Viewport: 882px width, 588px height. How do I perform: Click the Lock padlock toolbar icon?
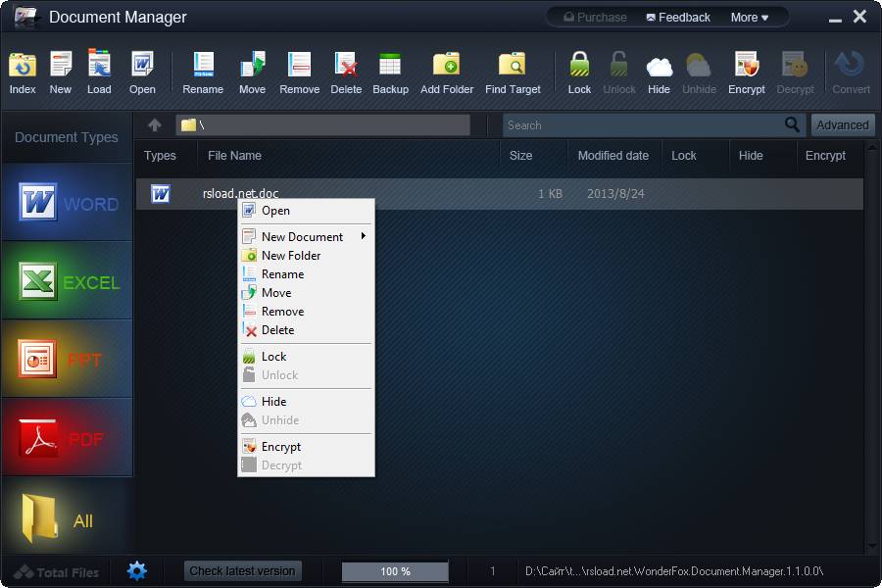click(579, 64)
